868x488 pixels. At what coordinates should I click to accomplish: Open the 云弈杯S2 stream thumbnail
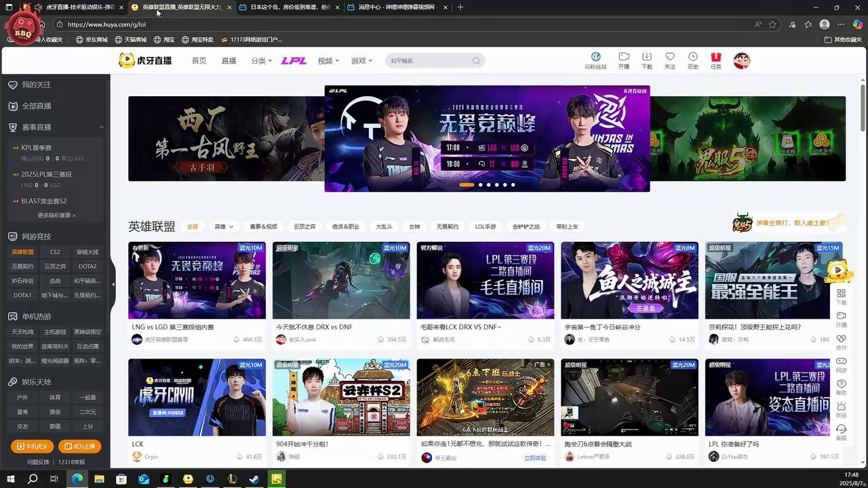[341, 397]
